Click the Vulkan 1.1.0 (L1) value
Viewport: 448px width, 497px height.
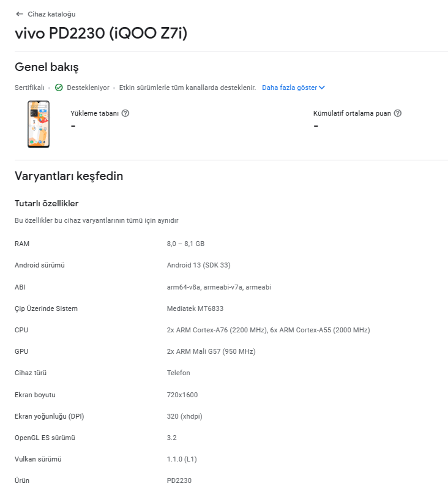(x=182, y=459)
